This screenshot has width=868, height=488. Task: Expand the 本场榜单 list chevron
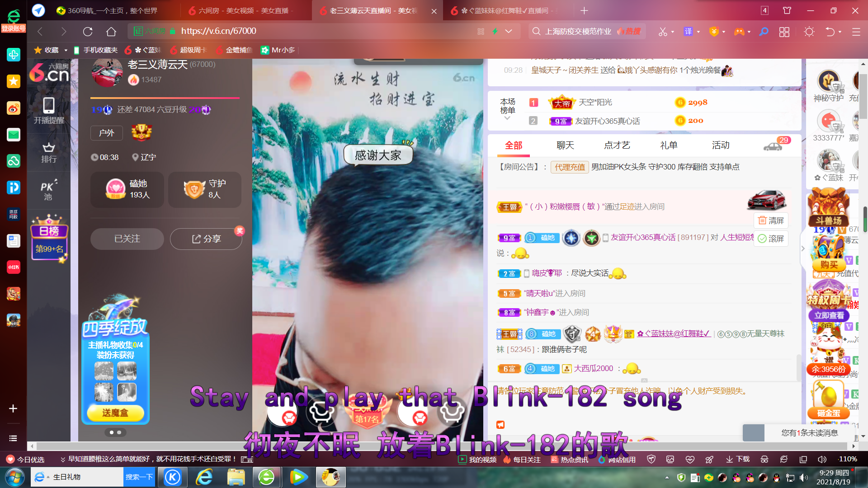click(507, 118)
